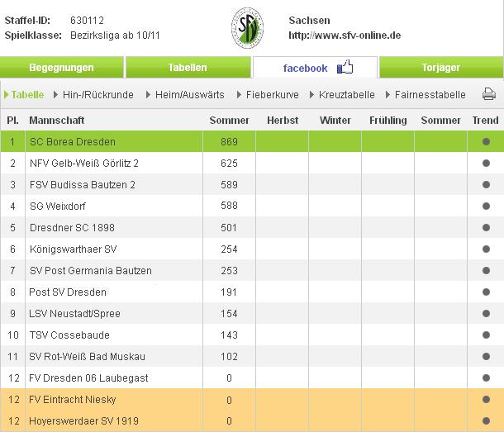Print the table using the printer icon
The height and width of the screenshot is (432, 504).
pos(489,94)
